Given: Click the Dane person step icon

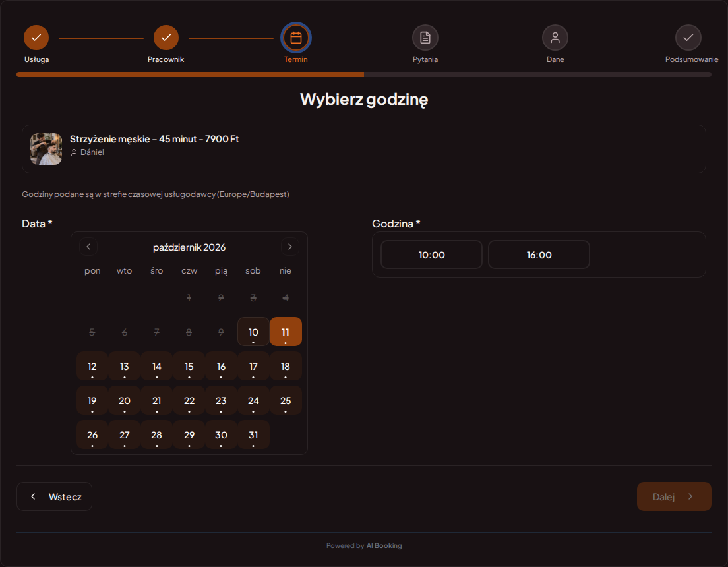Looking at the screenshot, I should 555,38.
